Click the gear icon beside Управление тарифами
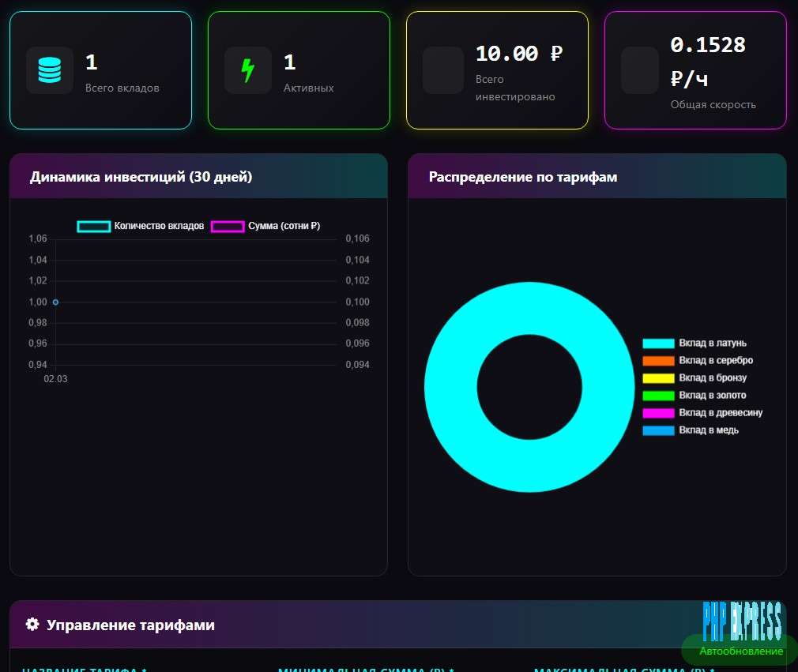 coord(32,624)
